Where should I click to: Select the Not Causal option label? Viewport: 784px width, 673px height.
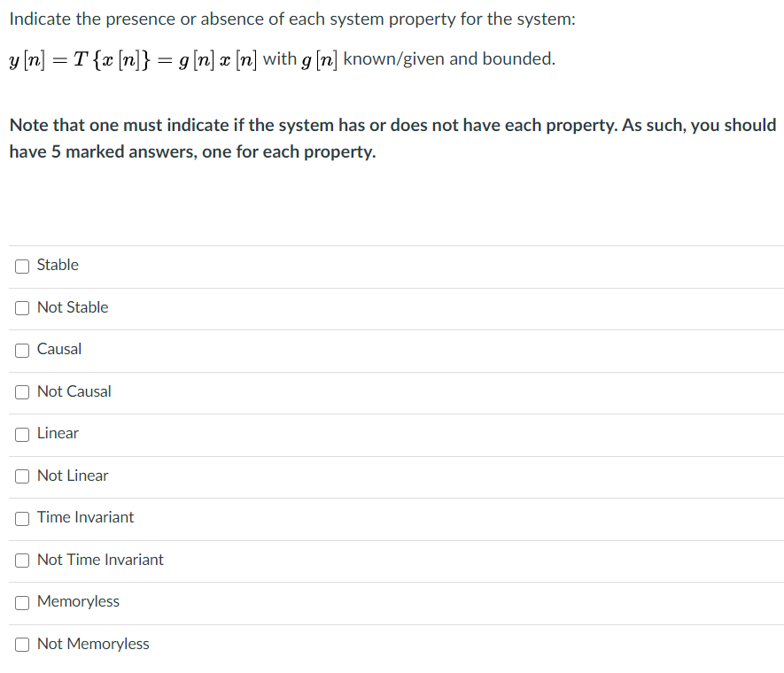point(74,391)
